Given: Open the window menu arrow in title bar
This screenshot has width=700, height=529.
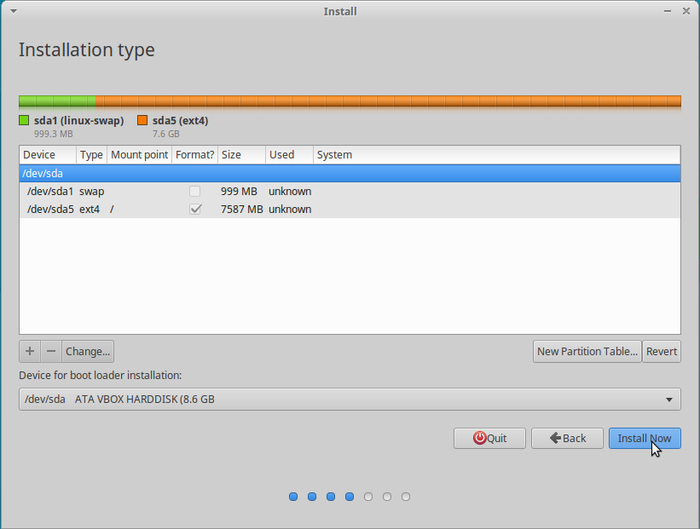Looking at the screenshot, I should pos(13,11).
